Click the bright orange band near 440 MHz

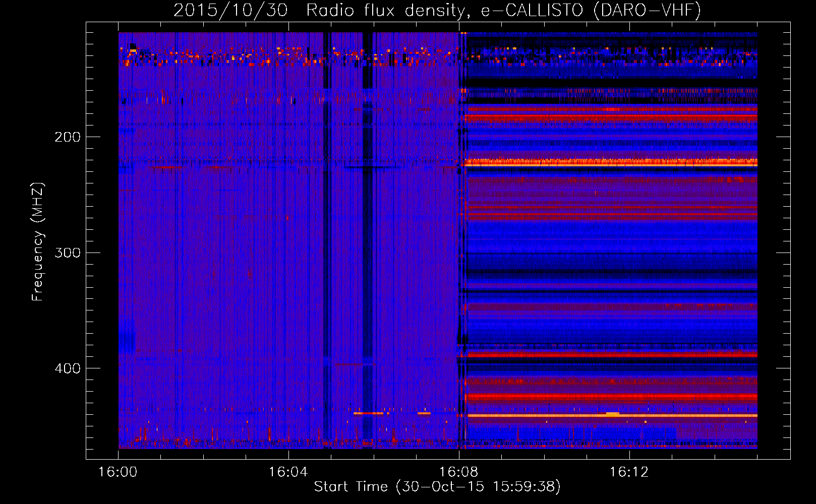pyautogui.click(x=612, y=415)
